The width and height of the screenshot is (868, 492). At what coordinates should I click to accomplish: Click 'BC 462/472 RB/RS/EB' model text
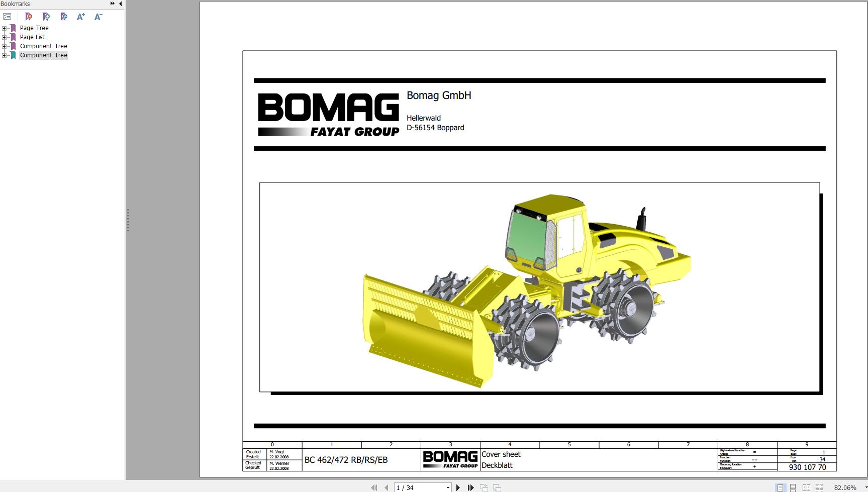coord(346,460)
